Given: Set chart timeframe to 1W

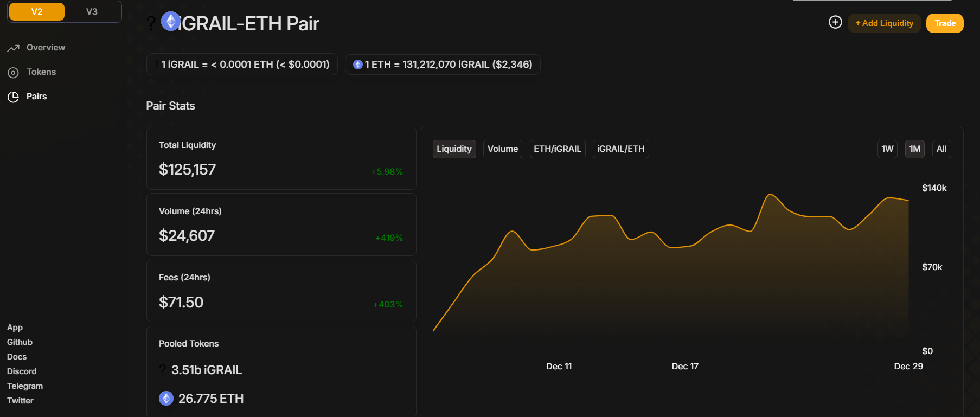Looking at the screenshot, I should [x=887, y=149].
